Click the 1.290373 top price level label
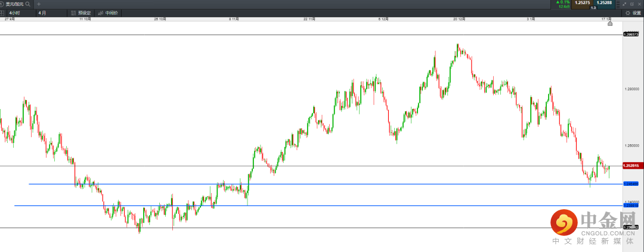The width and height of the screenshot is (644, 252). (x=631, y=35)
